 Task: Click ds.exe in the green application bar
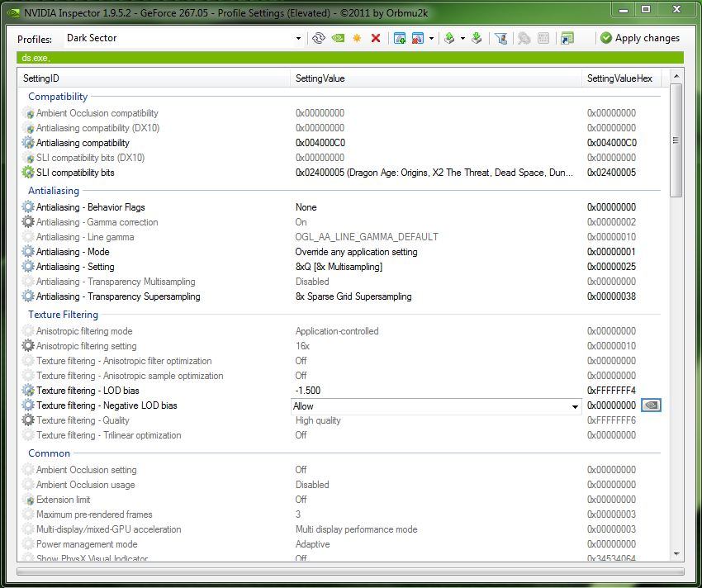tap(36, 58)
